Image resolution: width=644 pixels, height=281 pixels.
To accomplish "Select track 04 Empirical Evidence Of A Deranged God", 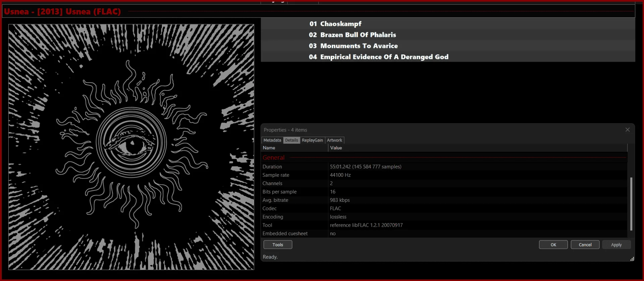I will tap(448, 57).
